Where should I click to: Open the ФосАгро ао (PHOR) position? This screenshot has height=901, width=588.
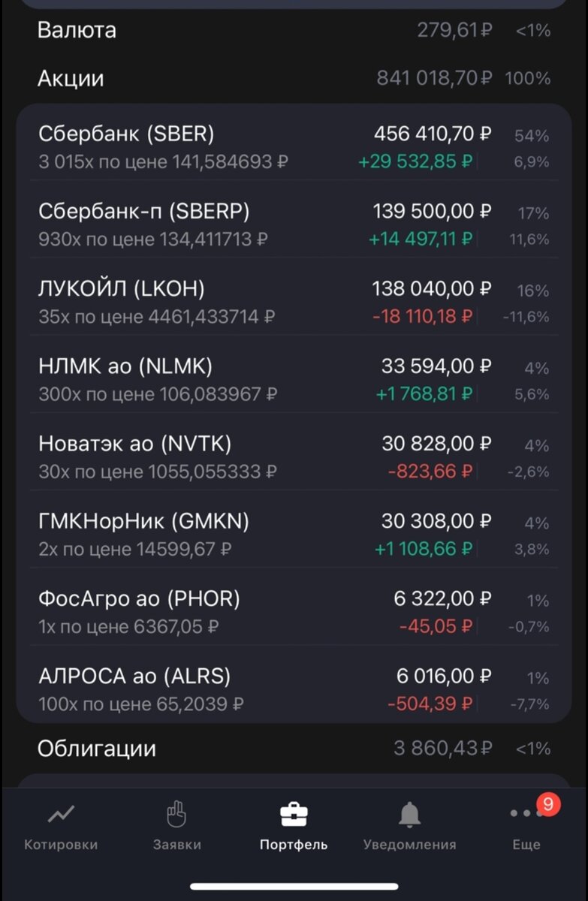pos(294,611)
